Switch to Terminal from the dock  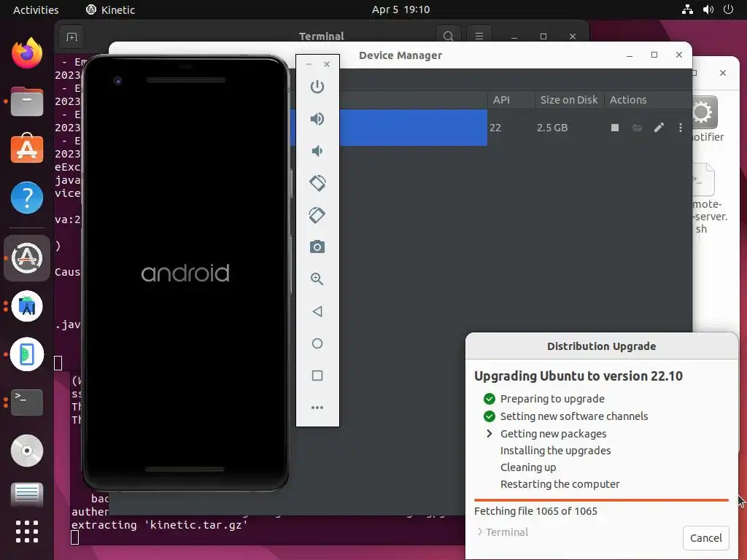click(x=27, y=402)
